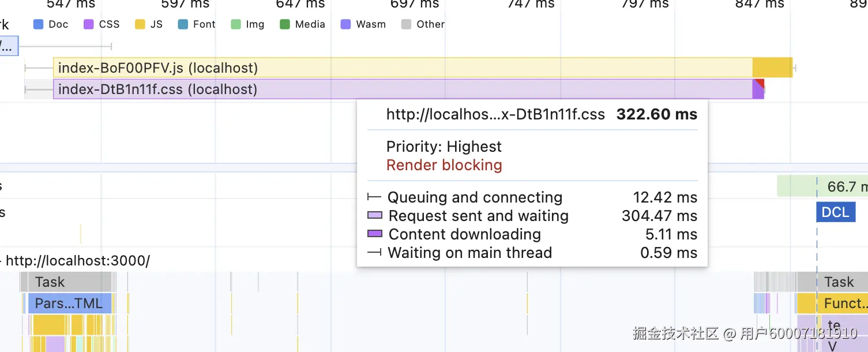Click the 847 ms ruler time label
Viewport: 868px width, 352px height.
pyautogui.click(x=760, y=5)
